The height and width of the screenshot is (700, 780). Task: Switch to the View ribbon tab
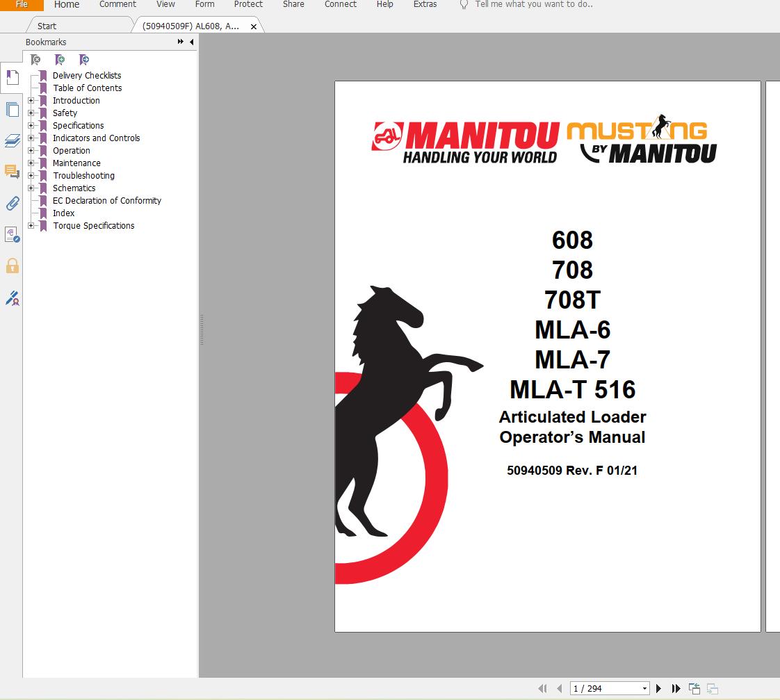(165, 4)
